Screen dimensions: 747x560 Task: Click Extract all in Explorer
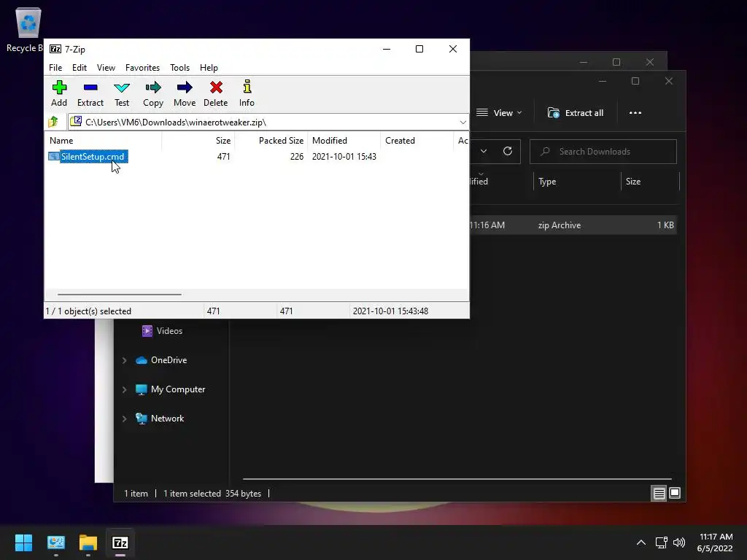tap(576, 113)
